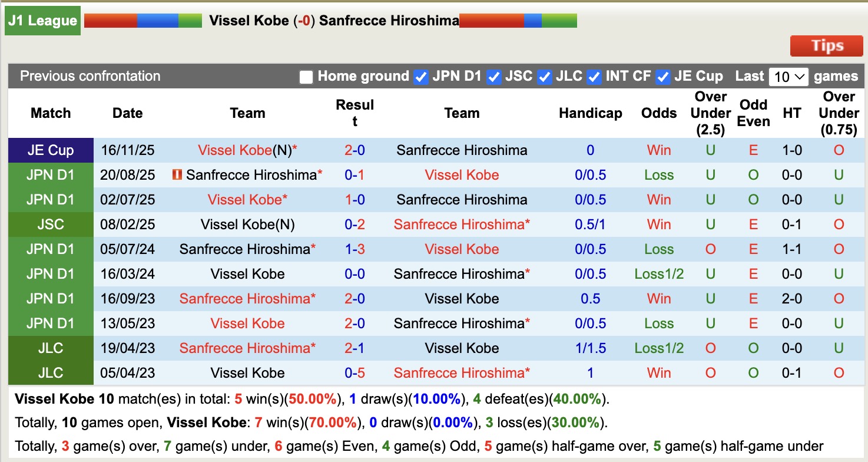This screenshot has width=868, height=462.
Task: Uncheck the JLC filter checkbox
Action: click(x=545, y=76)
